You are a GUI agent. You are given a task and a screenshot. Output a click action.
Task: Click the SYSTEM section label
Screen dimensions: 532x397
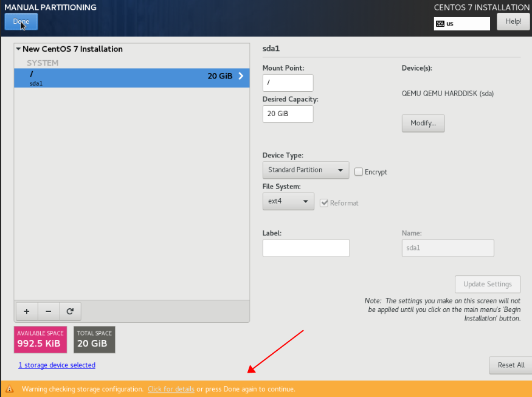click(x=43, y=63)
